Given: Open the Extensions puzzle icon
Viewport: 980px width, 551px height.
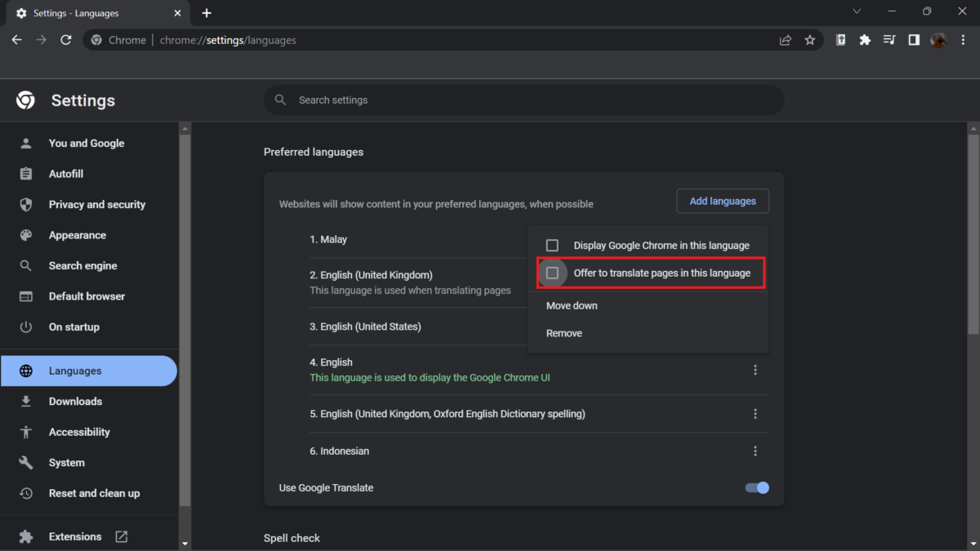Looking at the screenshot, I should tap(865, 40).
